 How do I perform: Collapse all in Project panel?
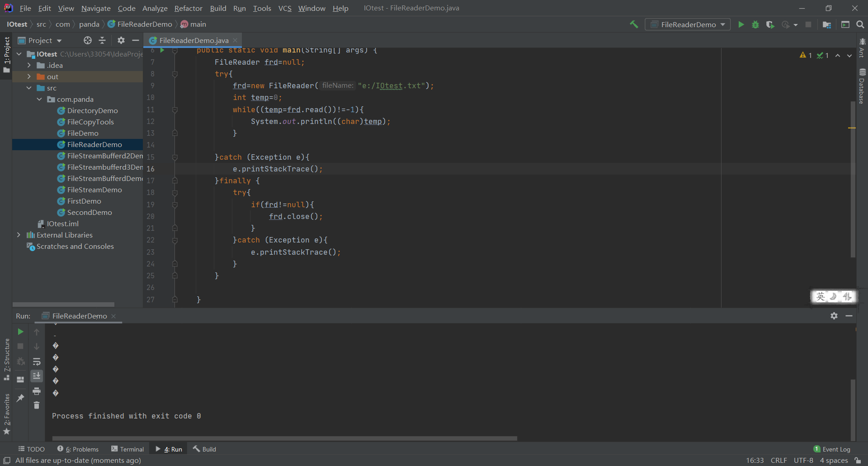tap(102, 40)
